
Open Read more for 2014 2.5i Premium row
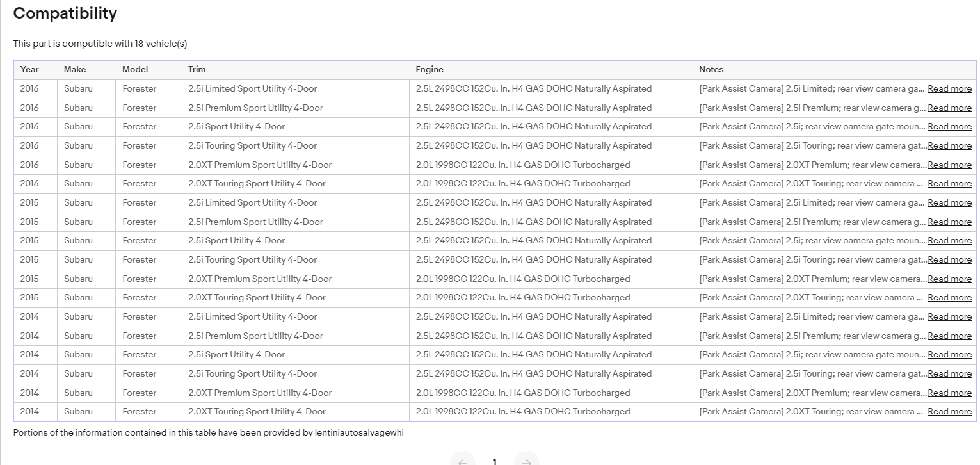(949, 336)
